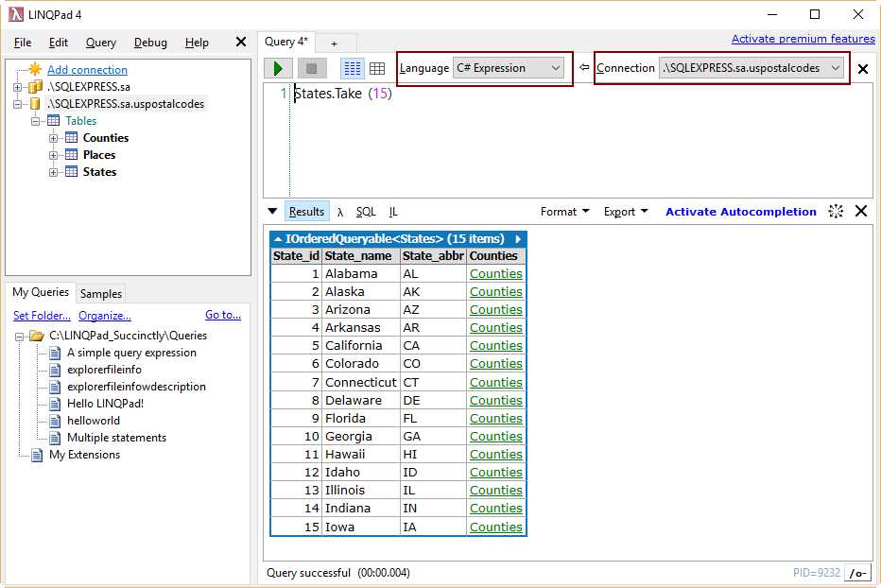Open Counties link in Iowa row

(x=496, y=527)
